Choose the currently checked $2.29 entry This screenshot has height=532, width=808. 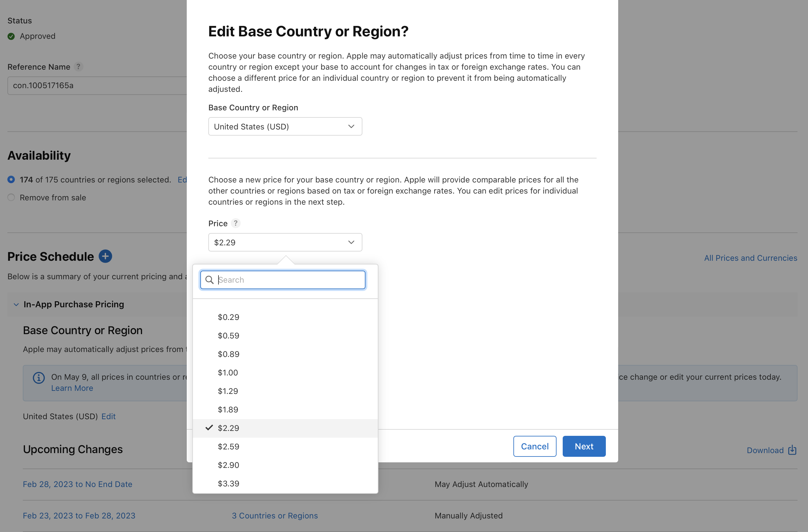pos(228,428)
